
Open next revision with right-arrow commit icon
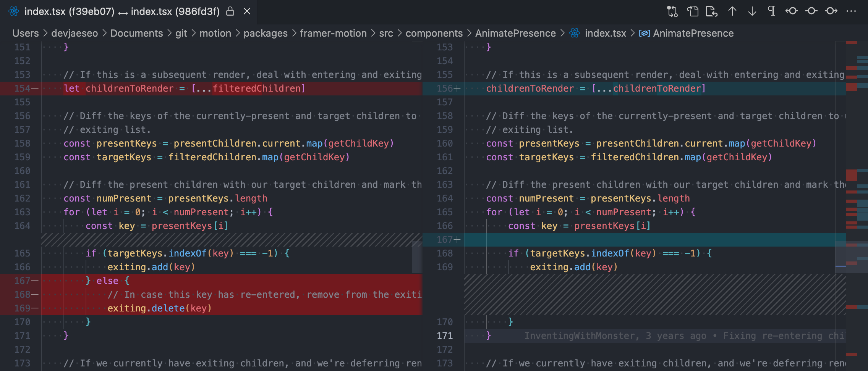point(831,11)
